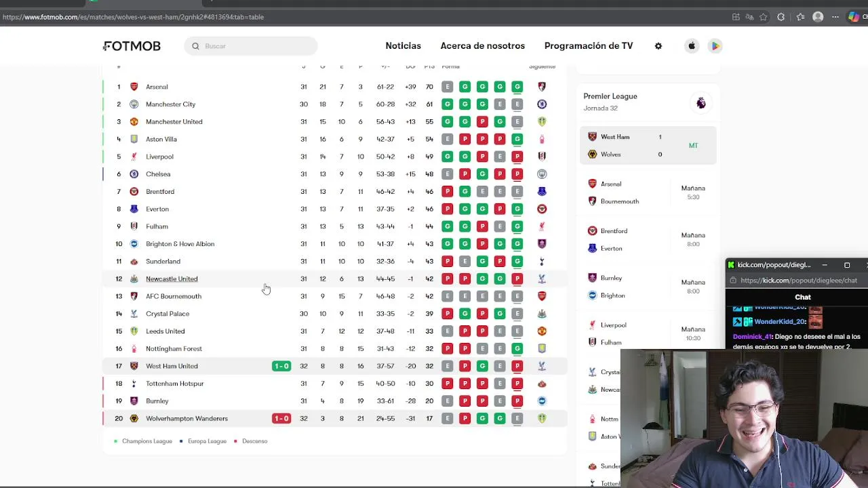
Task: Click the Premier League Jornada 32 header
Action: click(x=610, y=102)
